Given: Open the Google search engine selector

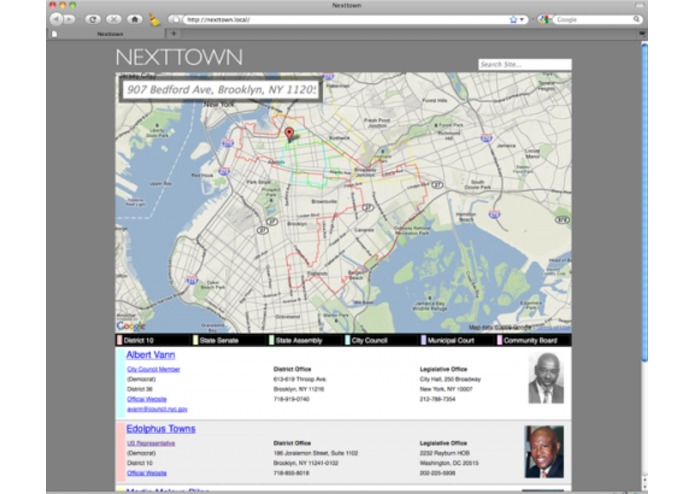Looking at the screenshot, I should [545, 19].
